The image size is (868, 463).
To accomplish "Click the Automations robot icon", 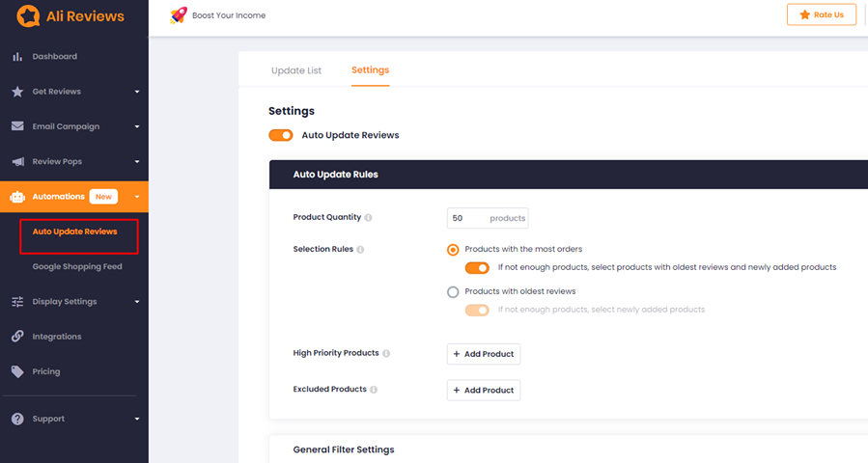I will click(x=17, y=197).
